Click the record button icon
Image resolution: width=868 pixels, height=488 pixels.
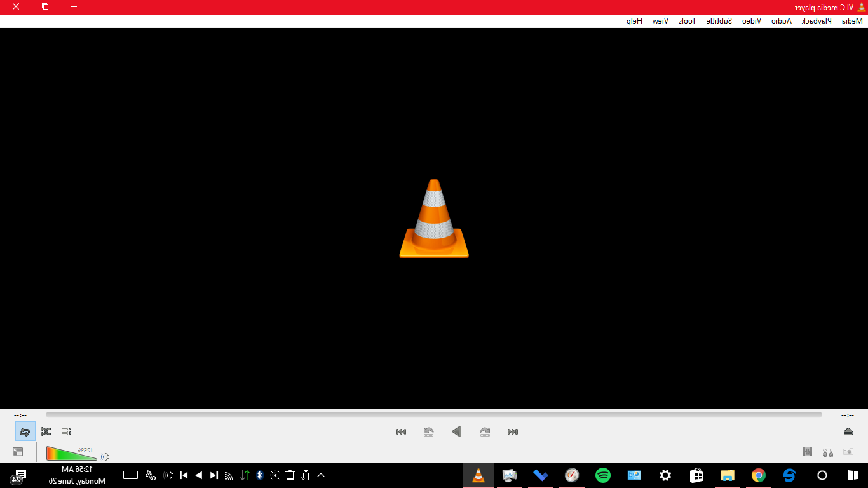(x=848, y=451)
